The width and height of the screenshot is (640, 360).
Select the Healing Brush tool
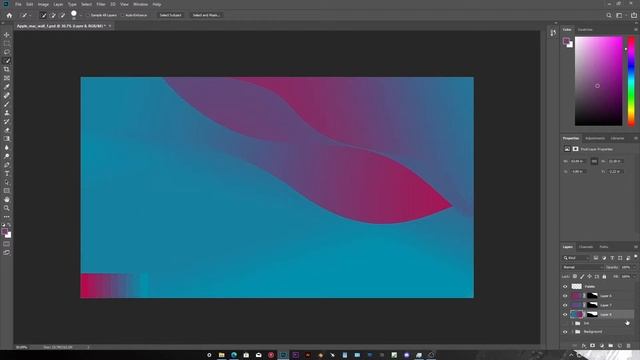coord(7,96)
